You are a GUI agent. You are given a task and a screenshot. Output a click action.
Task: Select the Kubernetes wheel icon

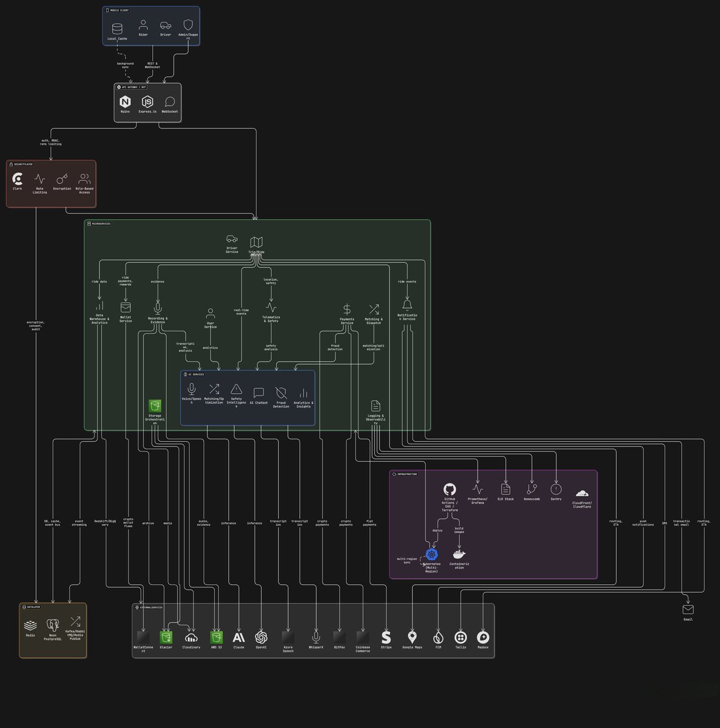[431, 554]
